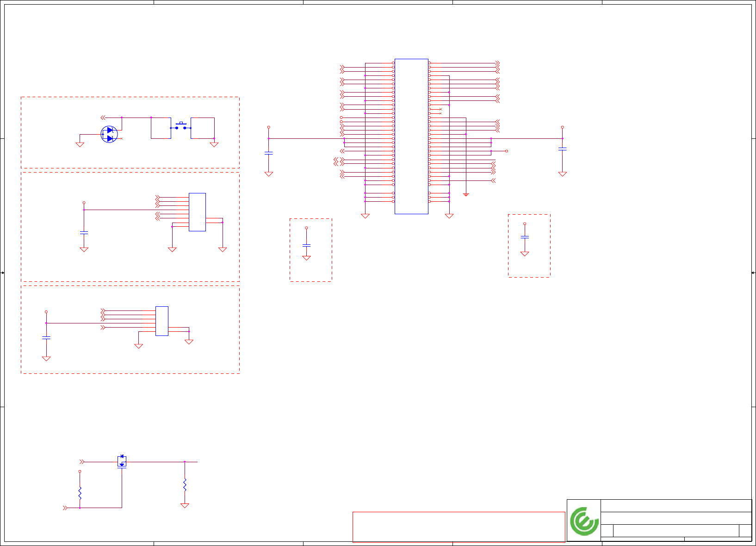This screenshot has height=546, width=756.
Task: Click the no-connect X marker beside the LED symbol
Action: pos(122,138)
